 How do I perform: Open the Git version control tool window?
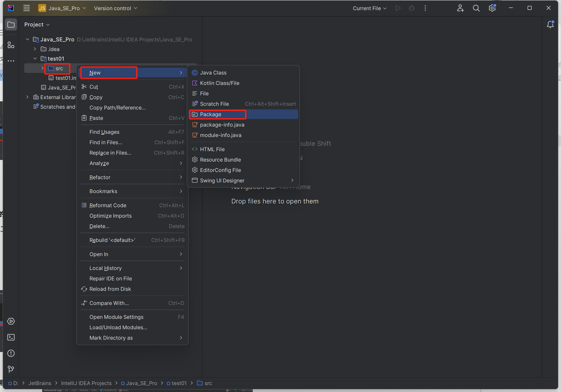pos(11,369)
